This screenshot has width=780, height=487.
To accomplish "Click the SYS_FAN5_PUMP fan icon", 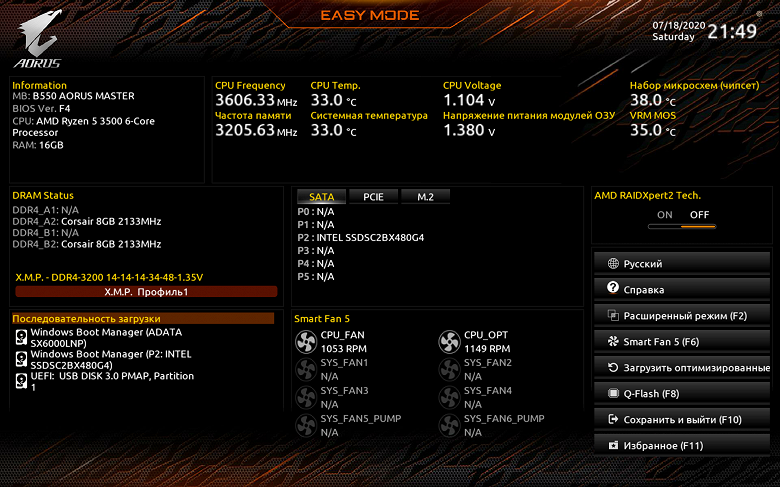I will tap(306, 425).
